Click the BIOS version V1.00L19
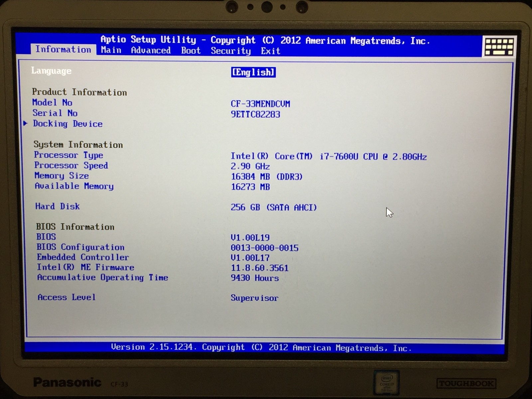 (250, 237)
